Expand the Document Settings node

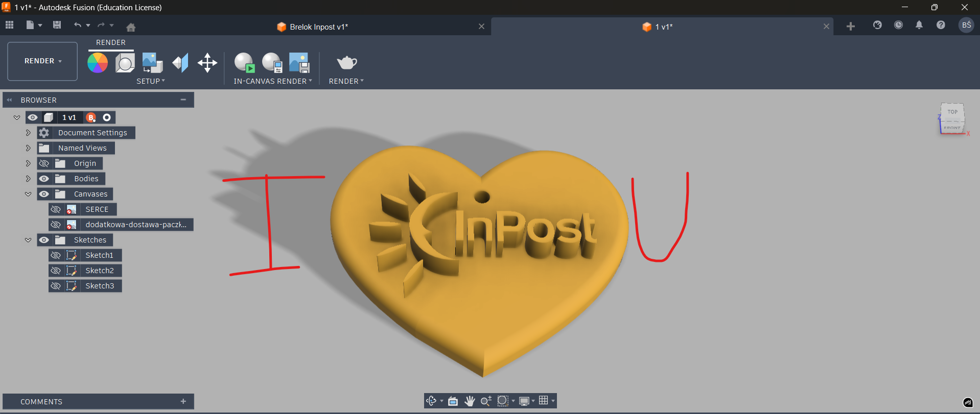tap(28, 133)
